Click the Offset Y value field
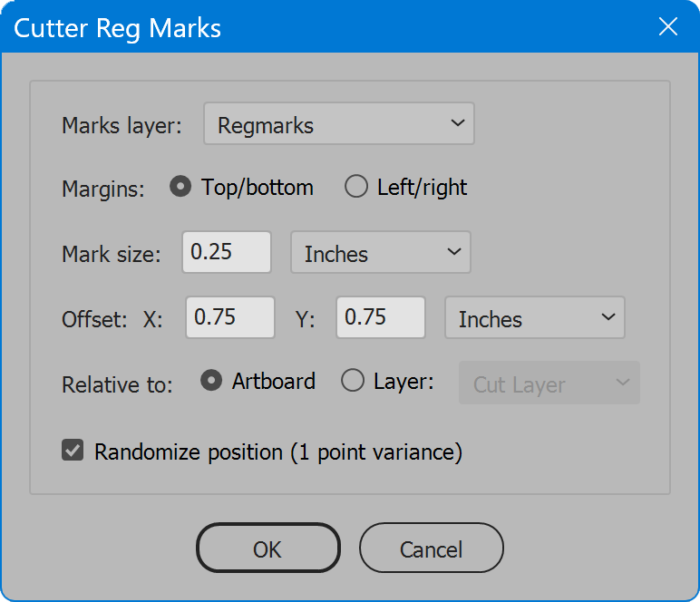 pyautogui.click(x=380, y=318)
